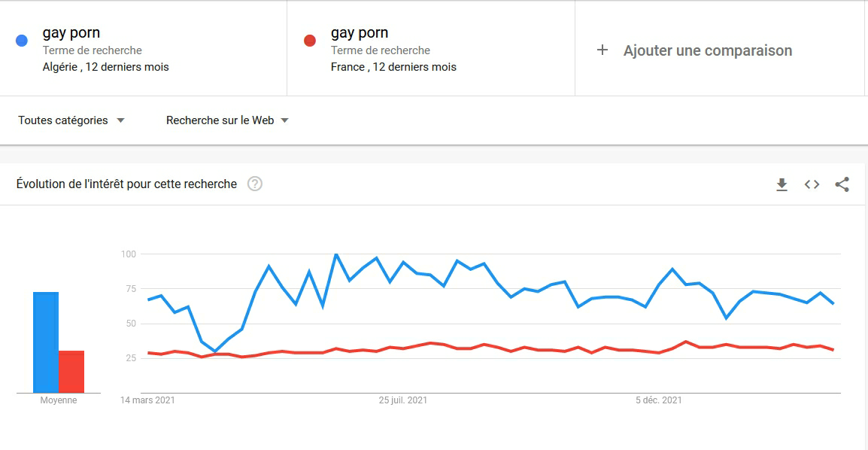
Task: Click the 5 déc. 2021 axis label
Action: (659, 400)
